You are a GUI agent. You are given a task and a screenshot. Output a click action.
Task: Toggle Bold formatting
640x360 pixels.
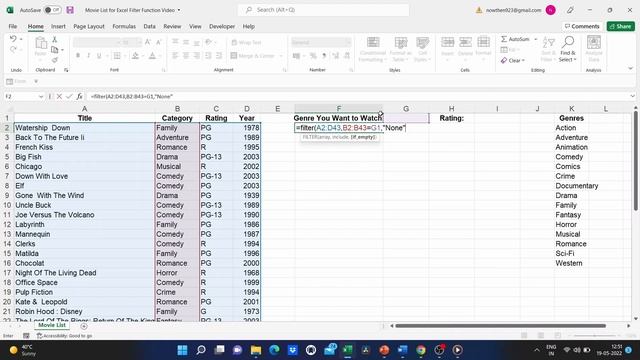(x=78, y=56)
